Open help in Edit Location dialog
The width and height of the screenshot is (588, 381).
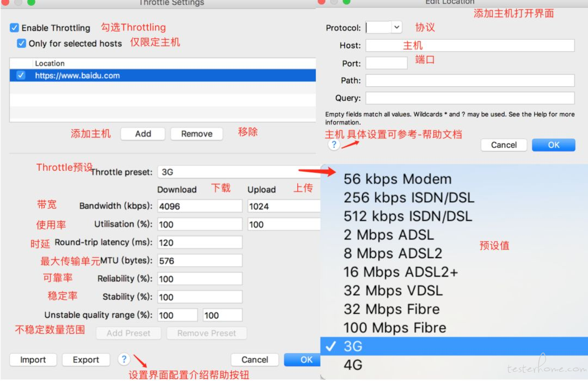tap(334, 145)
